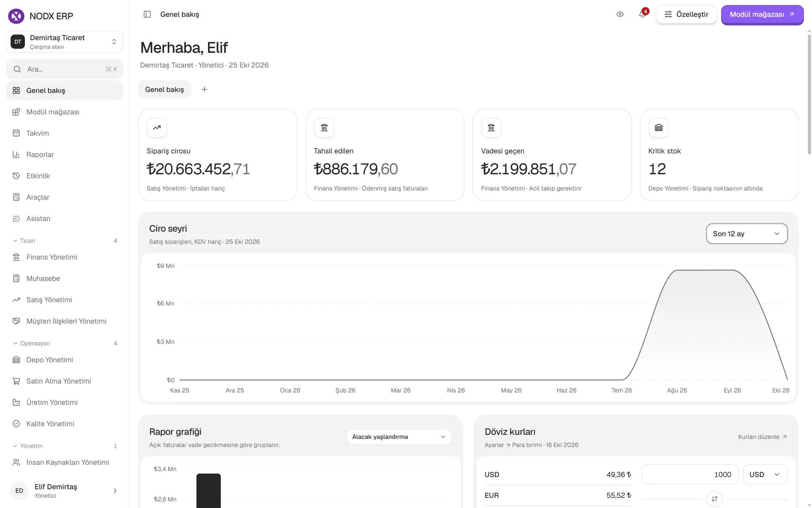Go to Raporlar in sidebar

point(65,154)
